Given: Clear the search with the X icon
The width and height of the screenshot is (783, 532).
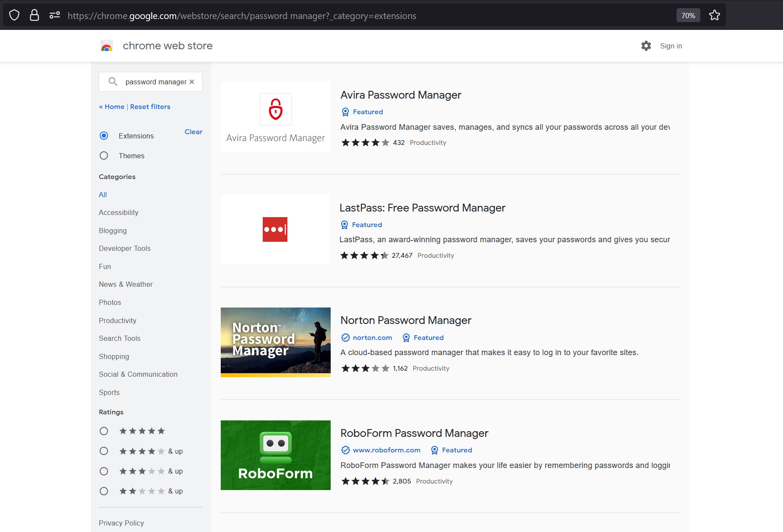Looking at the screenshot, I should [192, 82].
